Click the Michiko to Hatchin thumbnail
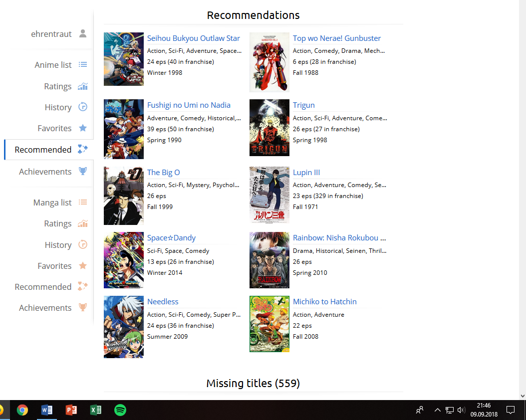This screenshot has height=420, width=526. click(269, 324)
